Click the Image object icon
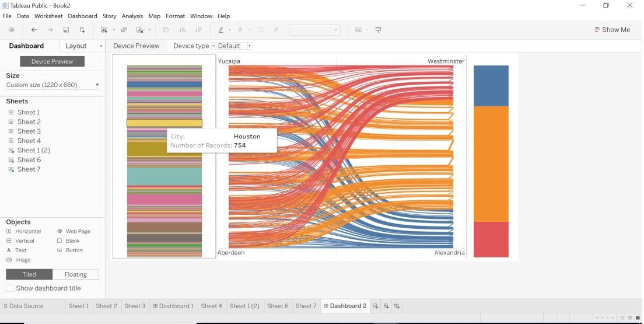The width and height of the screenshot is (644, 324). click(9, 260)
